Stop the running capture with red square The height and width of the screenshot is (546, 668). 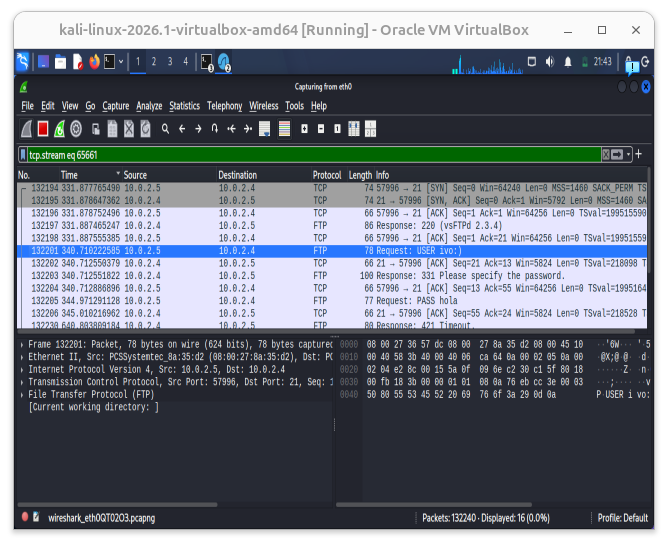click(43, 129)
